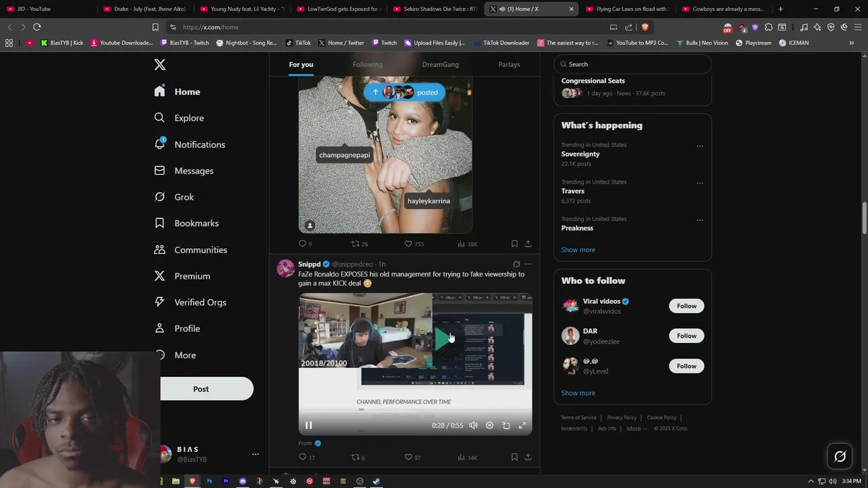Open floating Grok button

pos(840,457)
